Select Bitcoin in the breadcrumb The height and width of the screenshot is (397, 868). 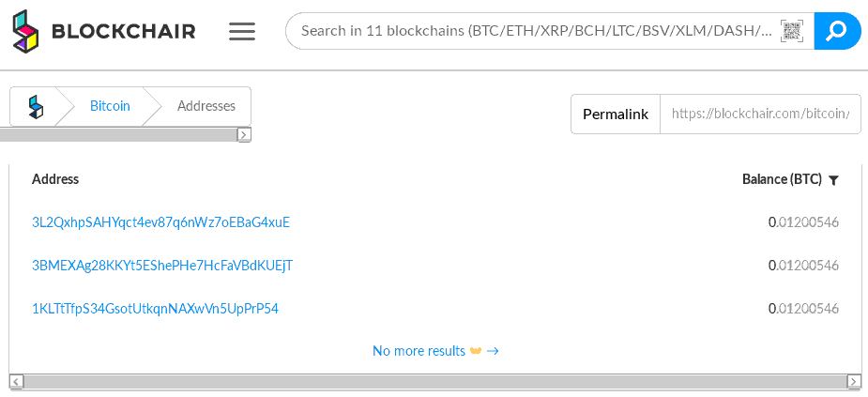110,106
